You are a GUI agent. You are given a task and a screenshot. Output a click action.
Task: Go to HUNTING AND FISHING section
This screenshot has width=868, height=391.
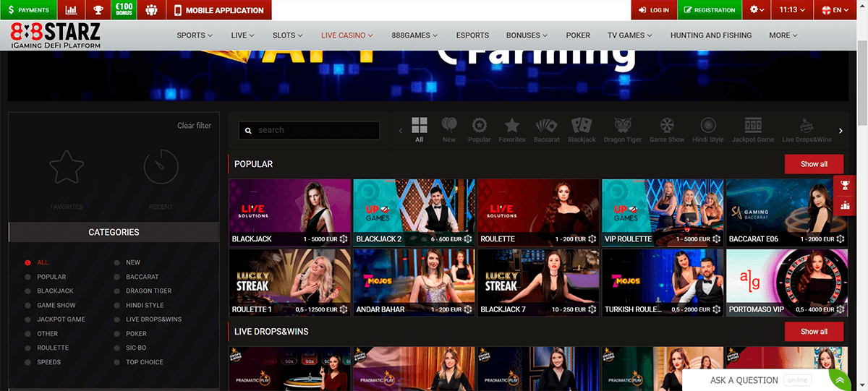point(711,35)
